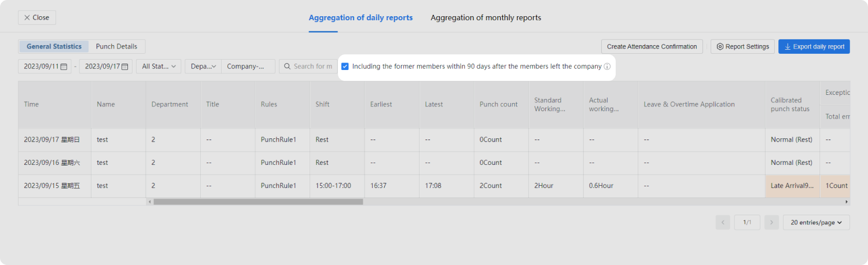Click the Company-... selector field
868x265 pixels.
coord(248,67)
